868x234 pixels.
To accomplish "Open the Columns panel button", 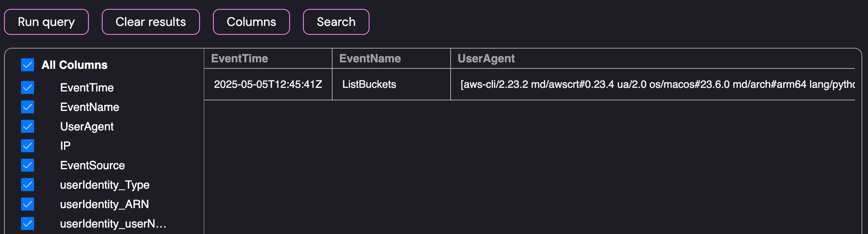I will tap(251, 22).
